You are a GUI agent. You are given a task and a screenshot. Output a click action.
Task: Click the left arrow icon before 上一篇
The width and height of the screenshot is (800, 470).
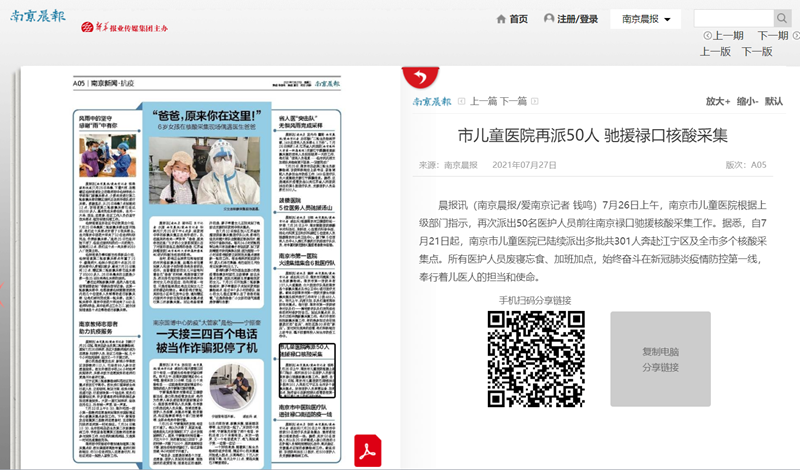(461, 101)
